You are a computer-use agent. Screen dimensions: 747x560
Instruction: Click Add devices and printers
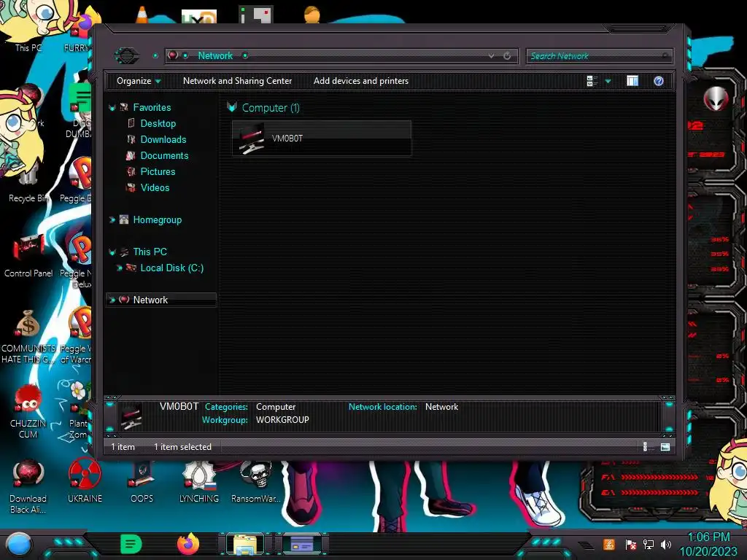click(360, 81)
